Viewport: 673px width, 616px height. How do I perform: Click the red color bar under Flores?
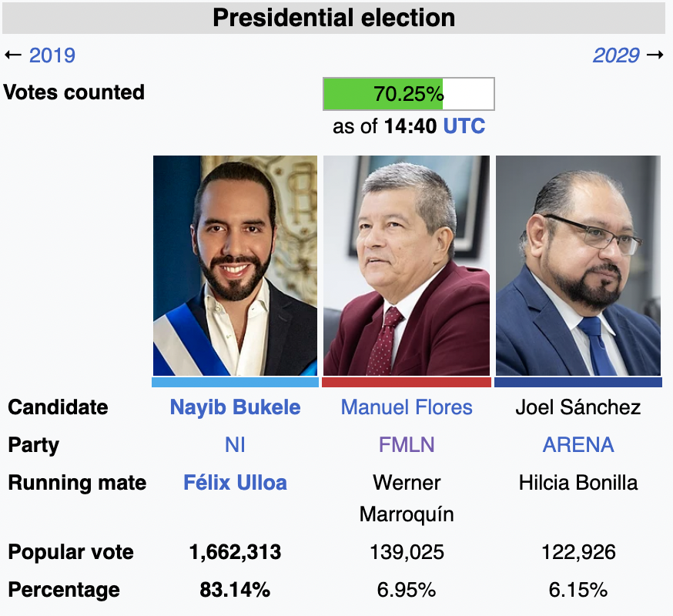click(406, 382)
